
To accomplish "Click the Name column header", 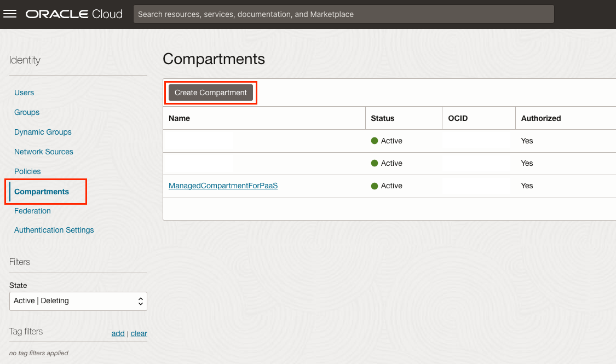I will 179,118.
